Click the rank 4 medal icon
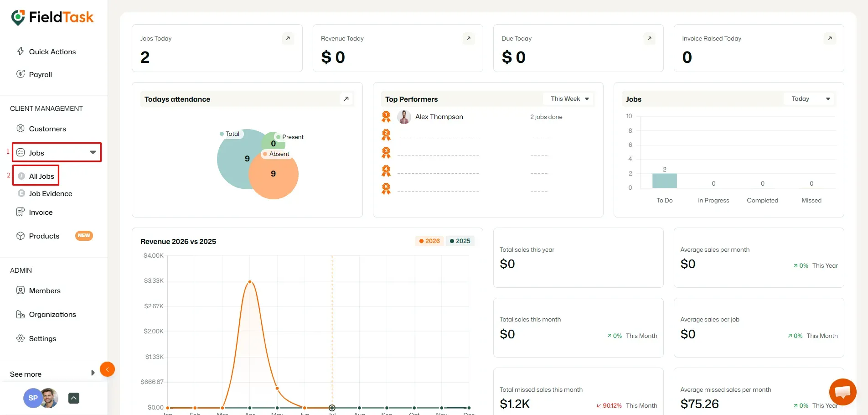The height and width of the screenshot is (415, 868). (386, 171)
